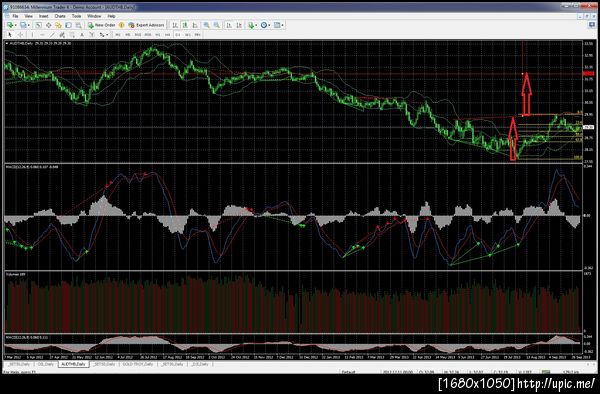Toggle the D1 daily timeframe button

point(178,35)
